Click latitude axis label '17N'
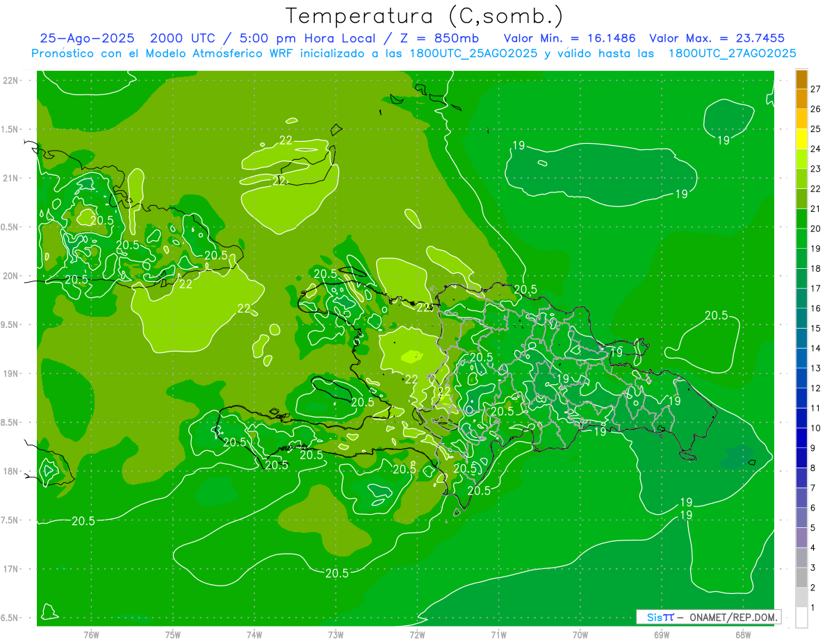834x644 pixels. coord(10,569)
